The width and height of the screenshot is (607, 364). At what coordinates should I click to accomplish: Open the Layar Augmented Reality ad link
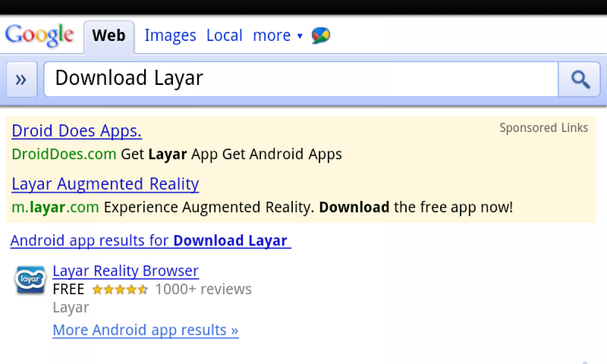[x=105, y=184]
